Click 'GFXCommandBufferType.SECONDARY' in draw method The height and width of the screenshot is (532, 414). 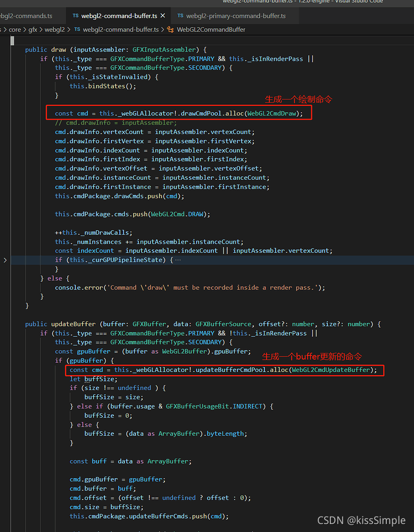coord(166,68)
